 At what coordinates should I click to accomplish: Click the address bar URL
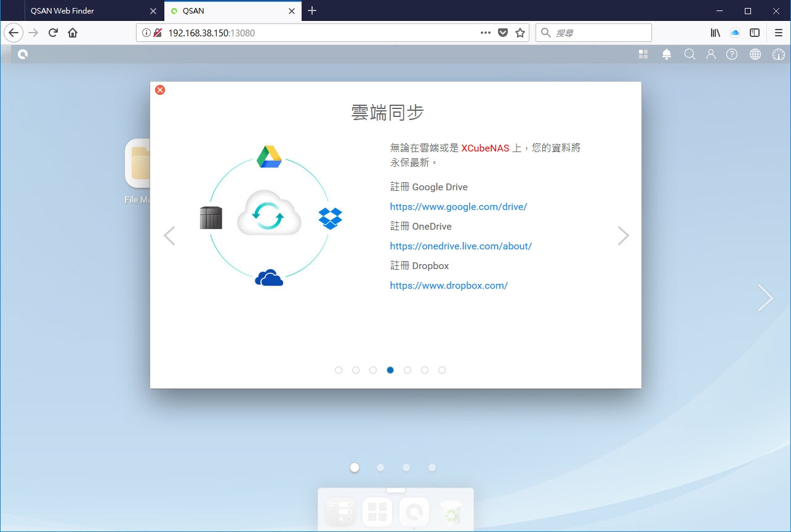(211, 33)
